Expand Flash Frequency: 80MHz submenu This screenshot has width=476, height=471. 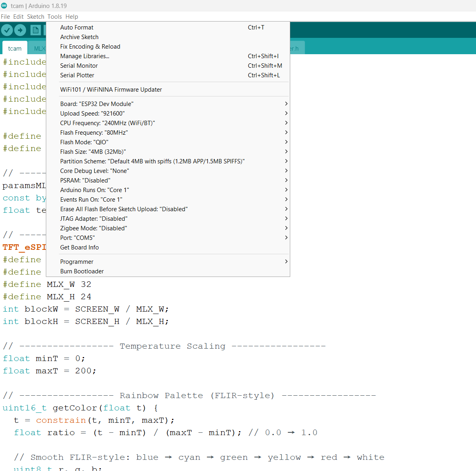tap(168, 133)
